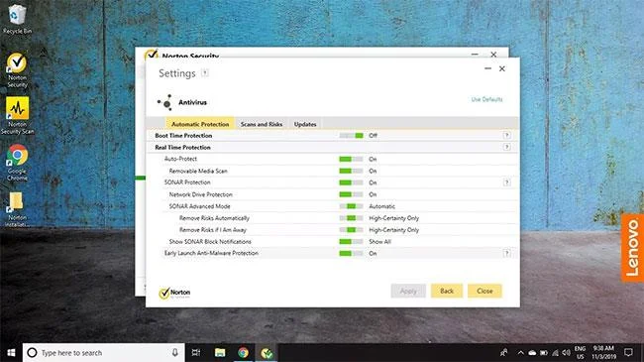Open the Windows Start menu
Screen dimensions: 644x362
pyautogui.click(x=11, y=352)
